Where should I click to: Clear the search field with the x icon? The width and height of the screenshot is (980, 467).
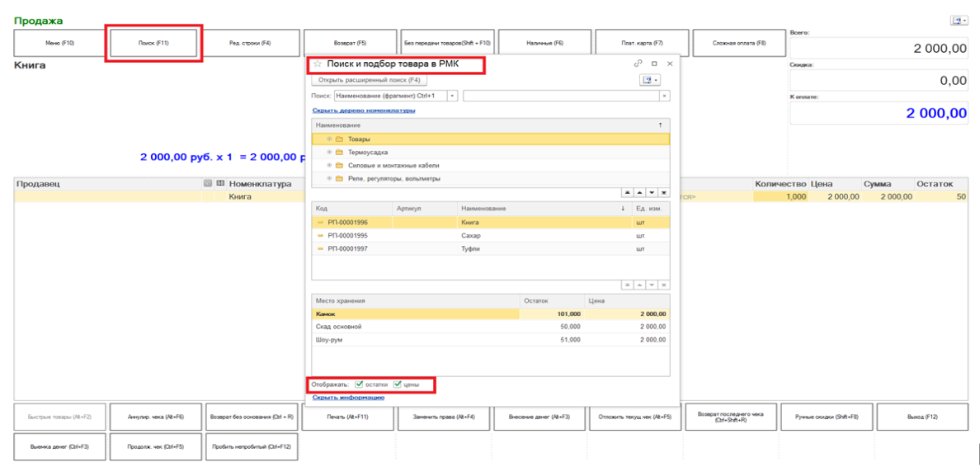(664, 96)
